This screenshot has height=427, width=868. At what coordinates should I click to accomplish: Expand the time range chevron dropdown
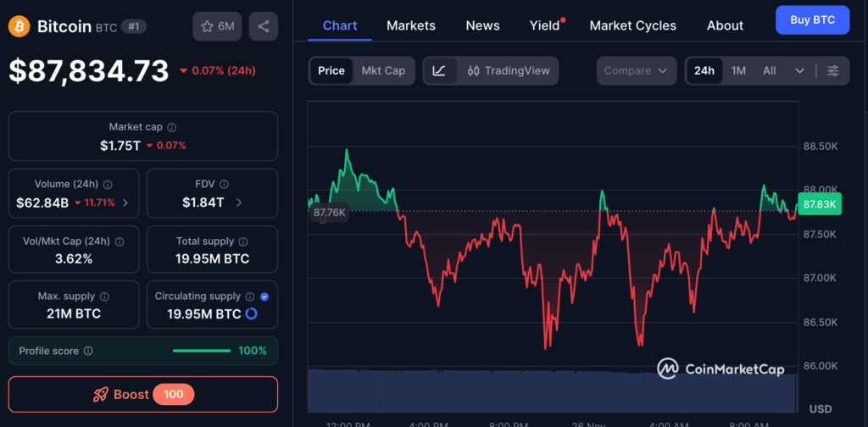point(799,70)
